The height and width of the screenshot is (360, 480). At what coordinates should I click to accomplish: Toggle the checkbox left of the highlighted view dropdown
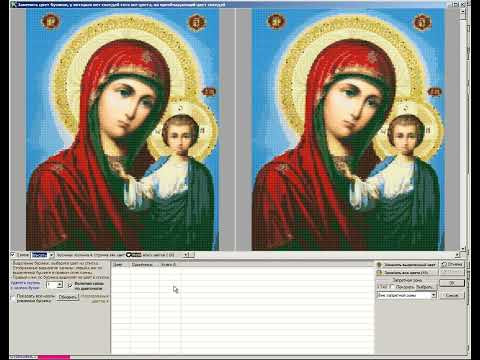click(x=13, y=255)
